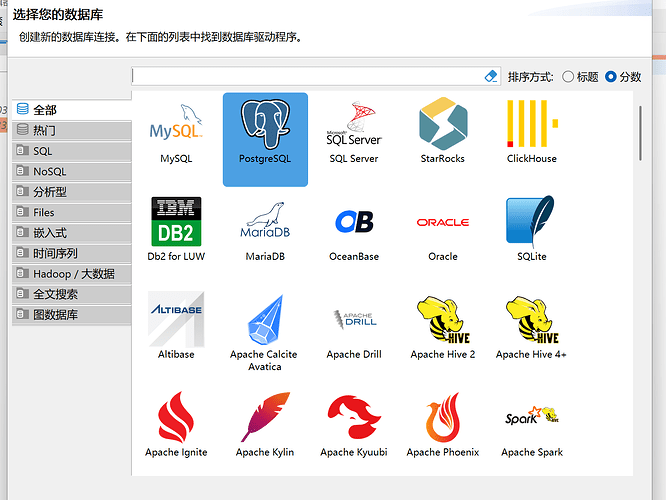Show the 分析型 category
Screen dimensions: 666x500
click(x=72, y=192)
